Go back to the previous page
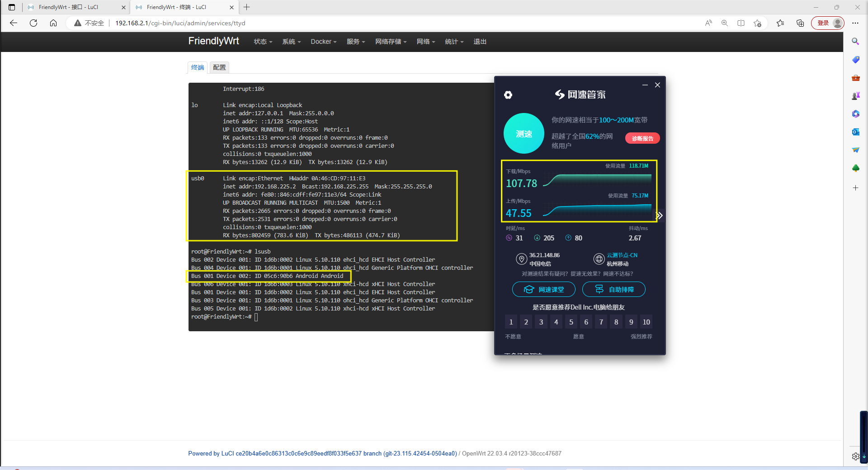 [x=14, y=23]
